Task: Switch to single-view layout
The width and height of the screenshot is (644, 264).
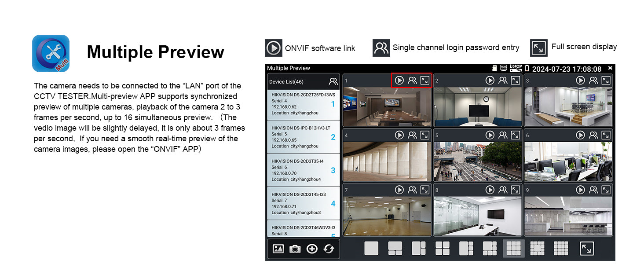Action: pos(371,249)
